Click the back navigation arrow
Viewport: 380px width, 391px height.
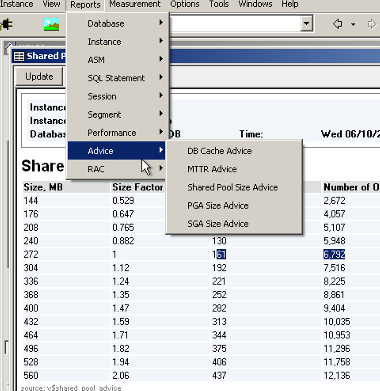338,24
